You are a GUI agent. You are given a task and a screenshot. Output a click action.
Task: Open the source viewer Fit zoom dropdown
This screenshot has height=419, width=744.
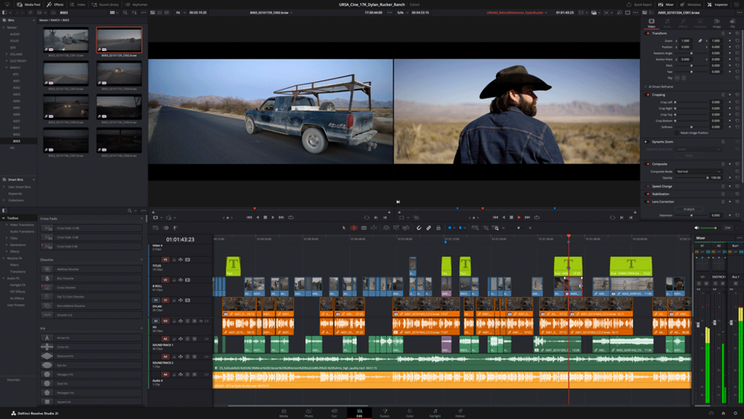click(x=180, y=12)
